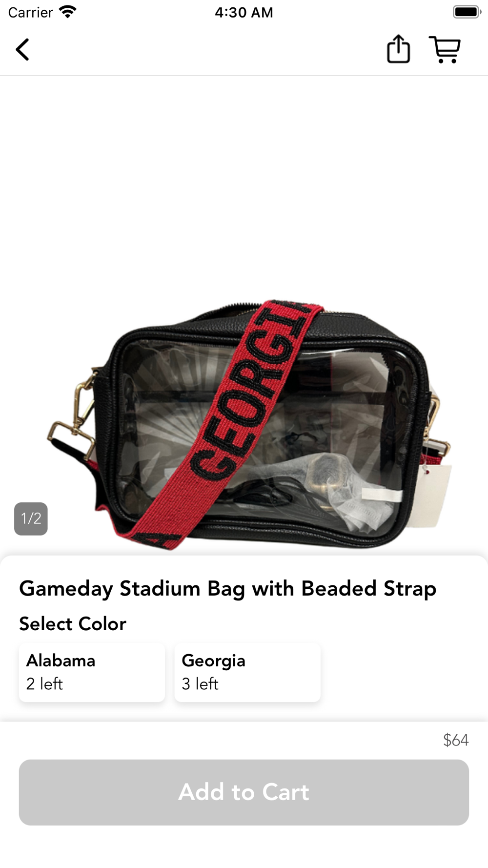
Task: Tap the $64 price label
Action: point(456,740)
